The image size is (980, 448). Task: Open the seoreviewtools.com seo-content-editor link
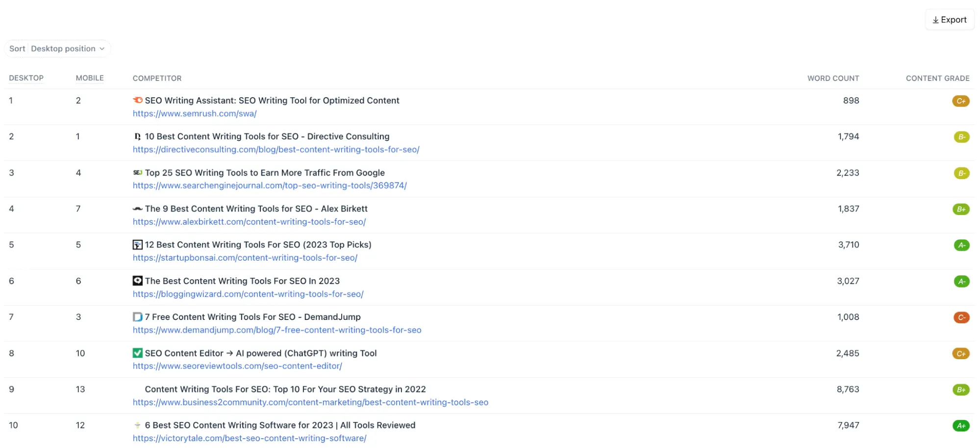point(237,366)
